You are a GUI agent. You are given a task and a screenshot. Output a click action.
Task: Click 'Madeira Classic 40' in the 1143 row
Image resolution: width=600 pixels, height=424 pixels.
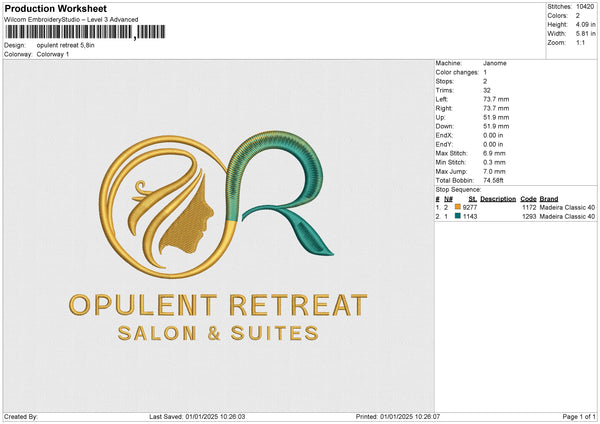click(567, 217)
